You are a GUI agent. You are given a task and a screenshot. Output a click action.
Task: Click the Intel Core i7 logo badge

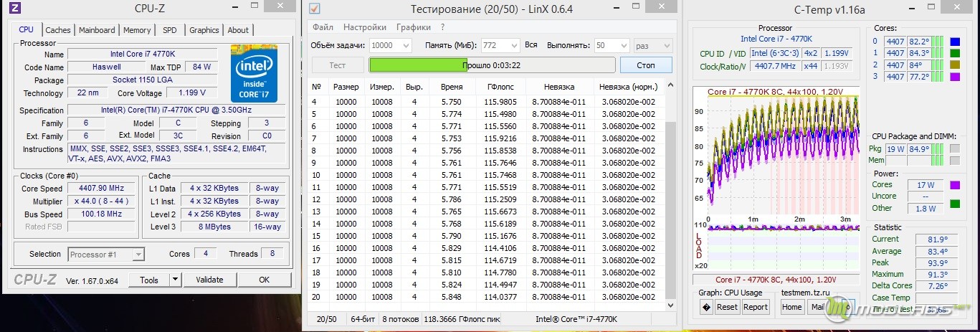tap(254, 73)
